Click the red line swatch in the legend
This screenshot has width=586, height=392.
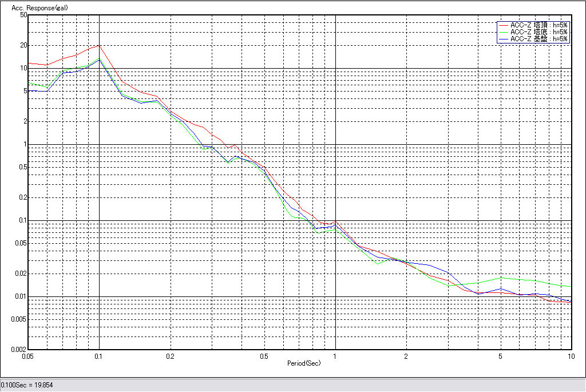coord(504,25)
